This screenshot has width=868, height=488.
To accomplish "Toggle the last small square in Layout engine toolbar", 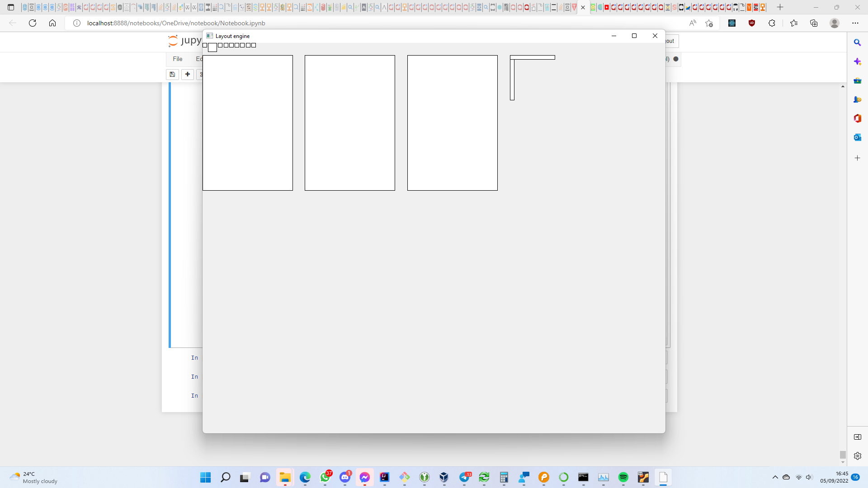I will 253,45.
